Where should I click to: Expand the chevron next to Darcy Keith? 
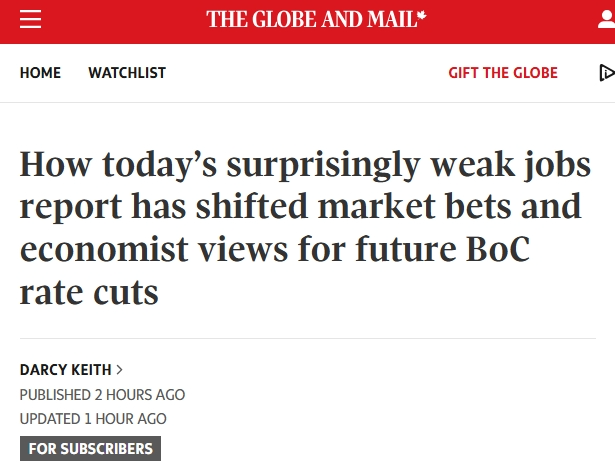120,370
